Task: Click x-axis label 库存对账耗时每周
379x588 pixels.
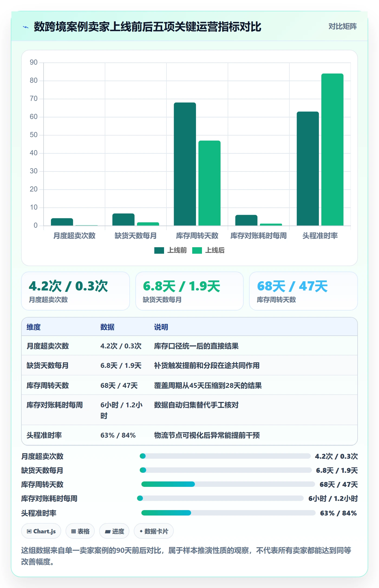Action: [x=259, y=236]
